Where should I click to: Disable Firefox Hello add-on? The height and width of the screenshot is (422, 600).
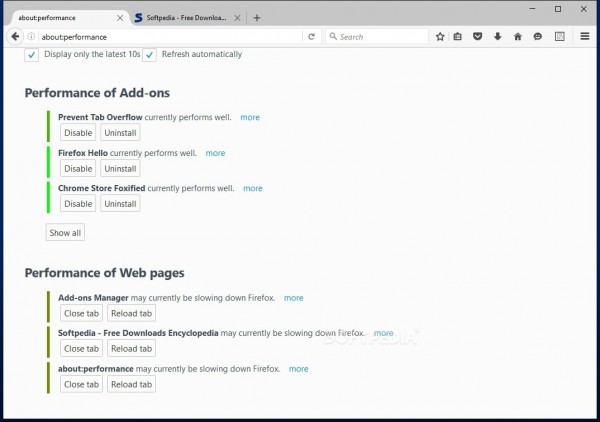[x=78, y=168]
